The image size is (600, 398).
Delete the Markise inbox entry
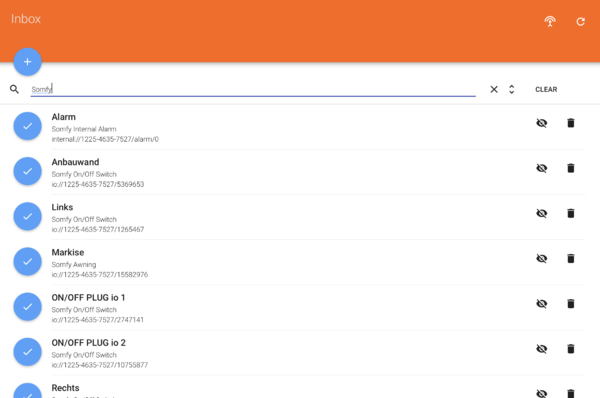(x=571, y=258)
